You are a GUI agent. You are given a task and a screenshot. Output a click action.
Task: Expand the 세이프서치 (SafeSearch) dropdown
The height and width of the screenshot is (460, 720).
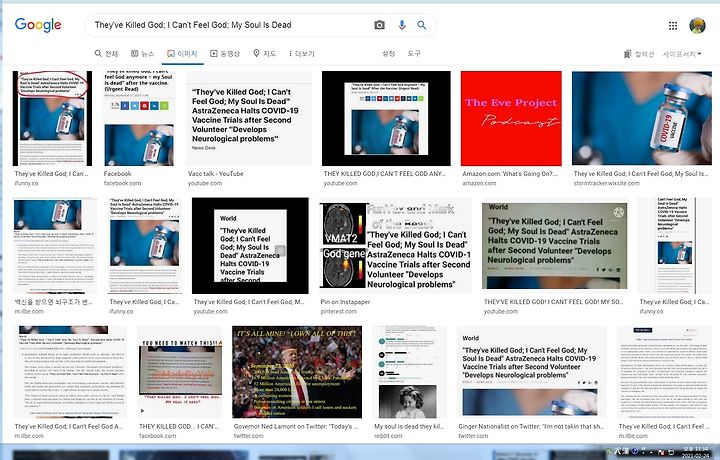682,54
